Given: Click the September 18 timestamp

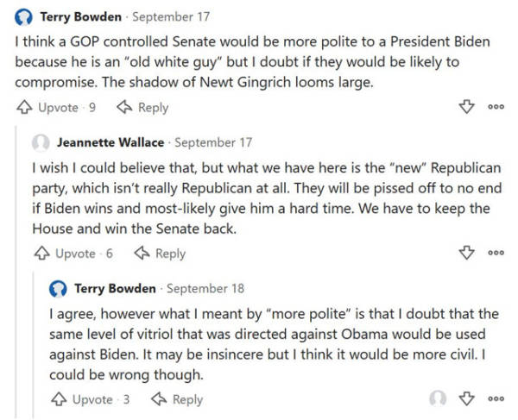Looking at the screenshot, I should click(205, 288).
